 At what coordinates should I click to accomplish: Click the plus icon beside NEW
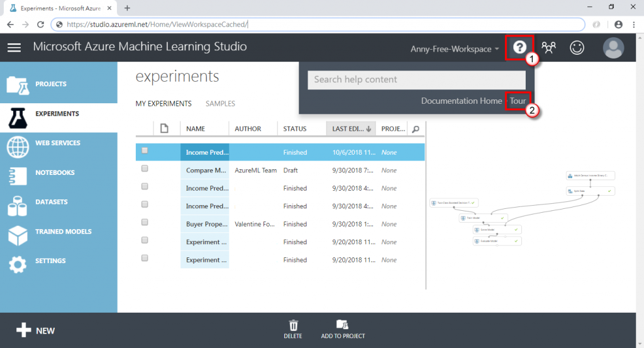tap(23, 330)
